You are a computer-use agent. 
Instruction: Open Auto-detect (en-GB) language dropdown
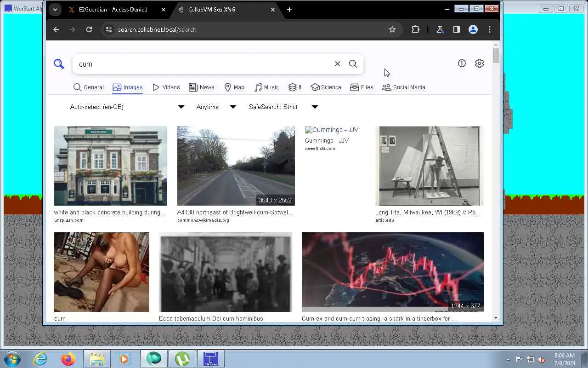click(127, 107)
